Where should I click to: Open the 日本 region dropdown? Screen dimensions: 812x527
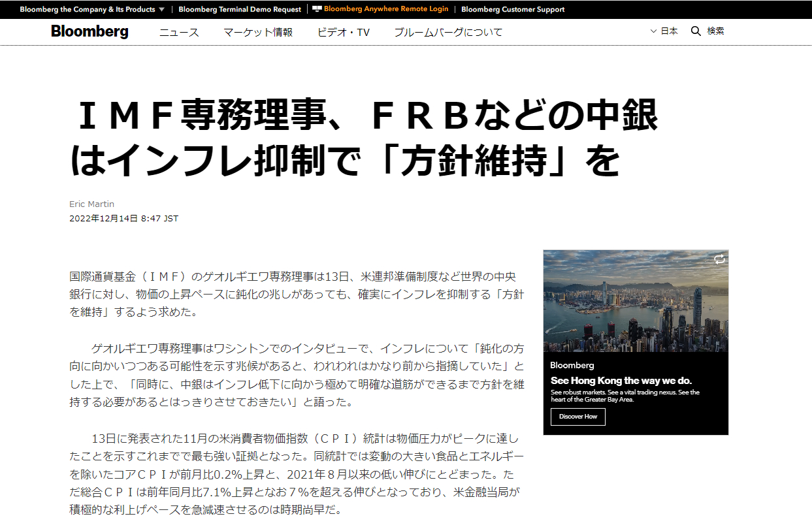click(664, 31)
